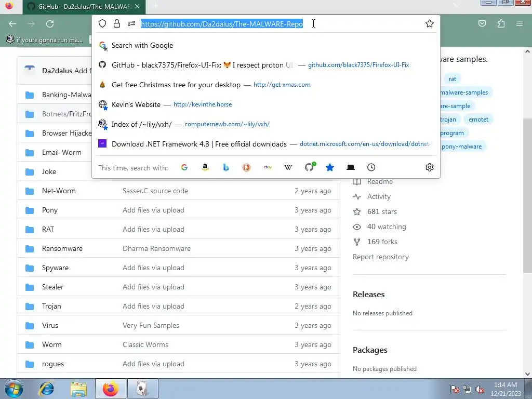532x399 pixels.
Task: Search only in open Tabs icon
Action: [351, 167]
